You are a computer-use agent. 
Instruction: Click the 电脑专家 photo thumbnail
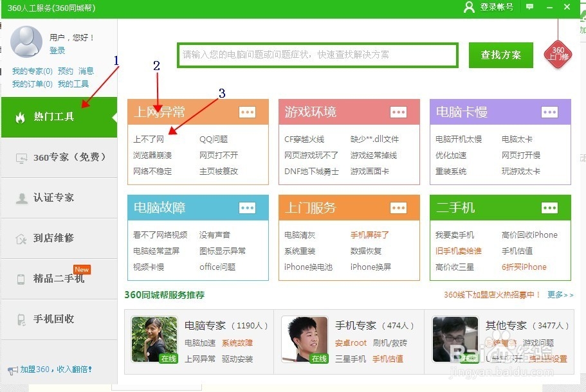coord(154,339)
